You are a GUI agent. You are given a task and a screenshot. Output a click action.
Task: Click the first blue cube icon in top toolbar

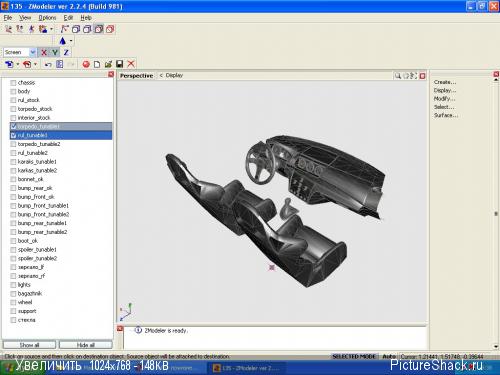pos(76,29)
